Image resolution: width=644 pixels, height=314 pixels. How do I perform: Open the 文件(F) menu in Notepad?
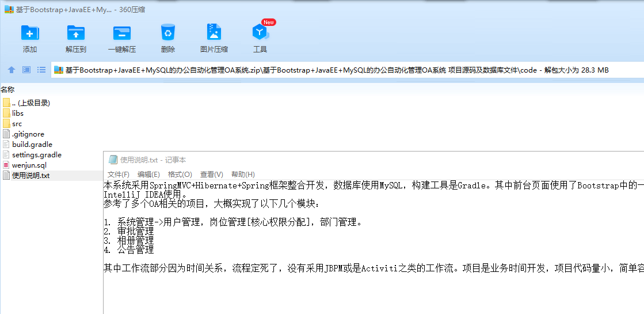point(119,174)
